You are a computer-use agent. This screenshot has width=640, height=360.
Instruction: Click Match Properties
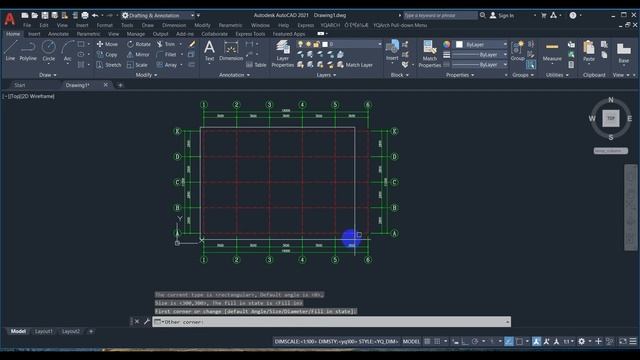[429, 53]
